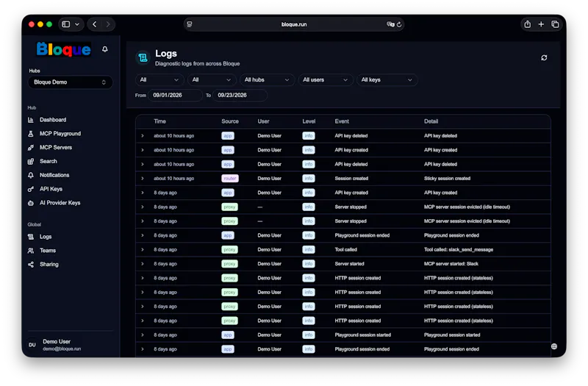Click the bloque.run address bar

coord(294,24)
